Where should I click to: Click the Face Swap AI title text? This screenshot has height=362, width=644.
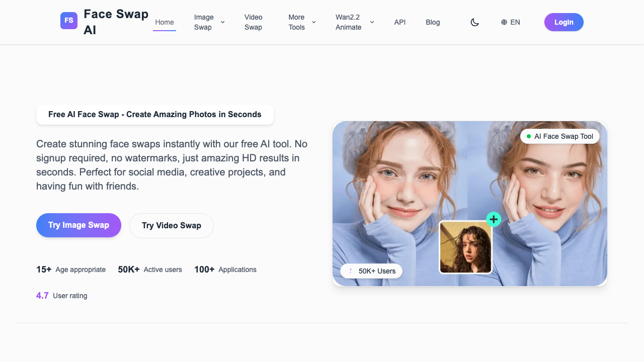click(116, 22)
